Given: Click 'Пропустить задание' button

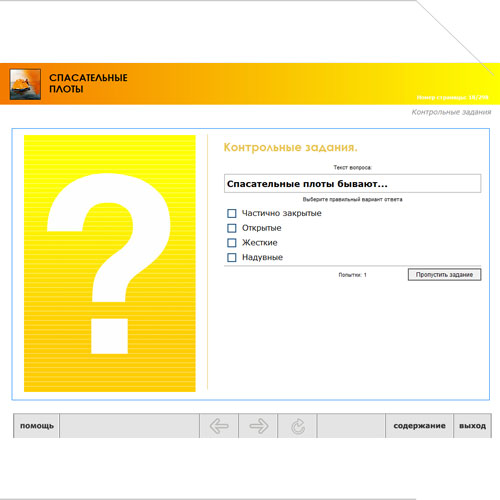Looking at the screenshot, I should click(x=444, y=275).
